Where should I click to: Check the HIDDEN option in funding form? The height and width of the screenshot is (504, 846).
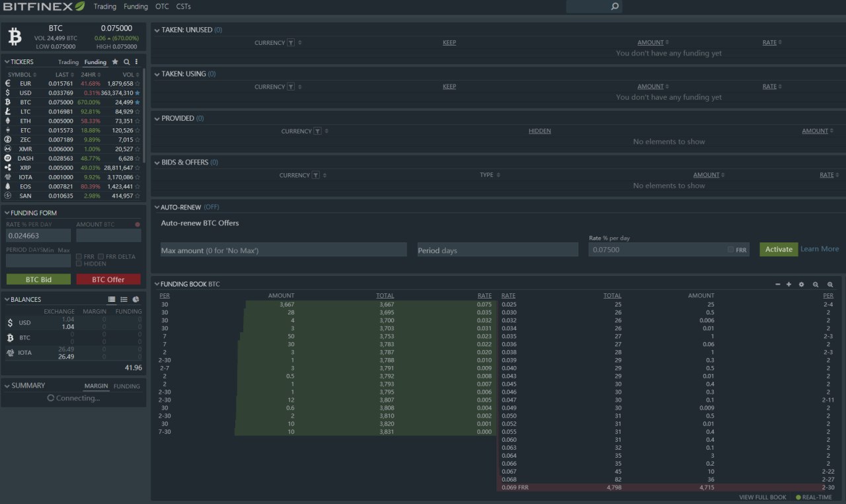click(79, 264)
